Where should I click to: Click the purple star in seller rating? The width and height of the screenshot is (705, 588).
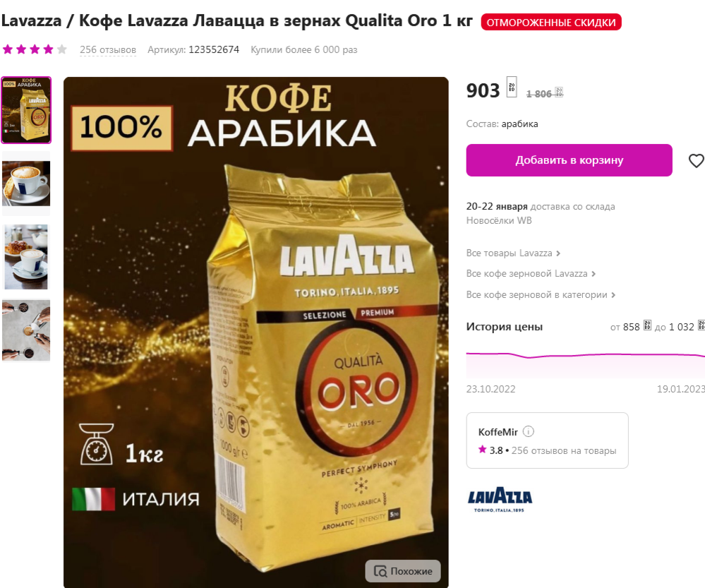(483, 450)
